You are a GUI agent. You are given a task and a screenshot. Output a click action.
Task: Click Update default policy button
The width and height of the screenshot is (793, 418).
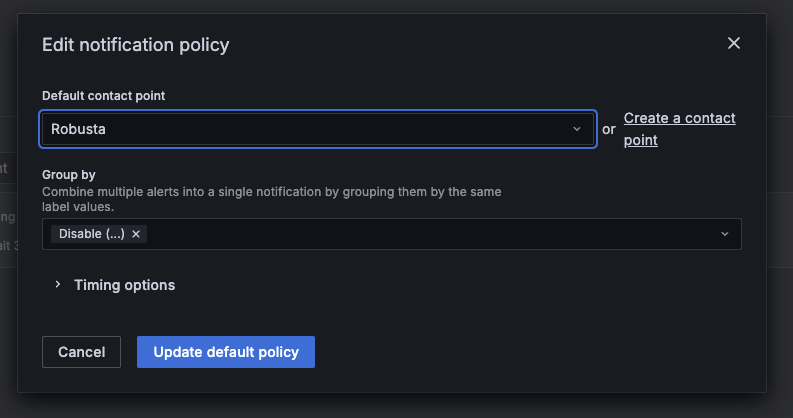click(x=226, y=352)
